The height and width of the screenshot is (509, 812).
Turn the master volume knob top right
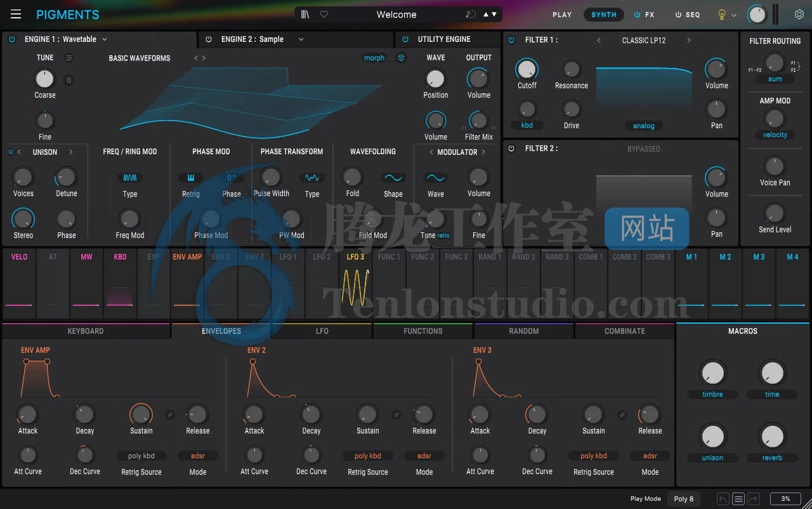756,13
